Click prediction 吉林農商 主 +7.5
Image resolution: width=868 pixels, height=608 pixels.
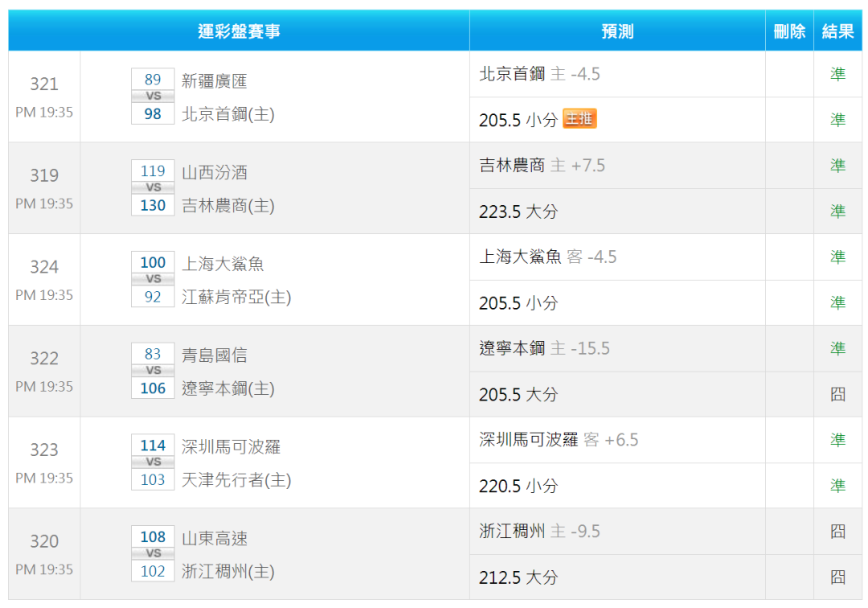point(542,165)
